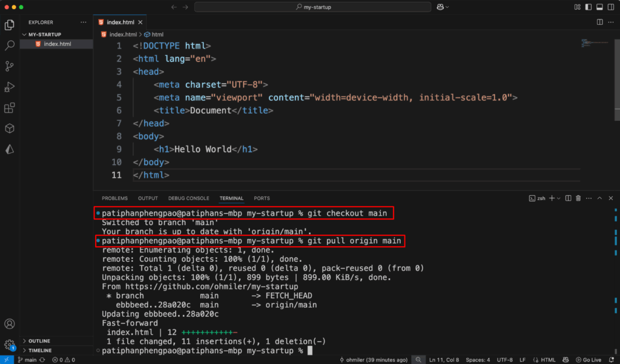620x364 pixels.
Task: Kill the terminal with trash icon
Action: [x=578, y=198]
